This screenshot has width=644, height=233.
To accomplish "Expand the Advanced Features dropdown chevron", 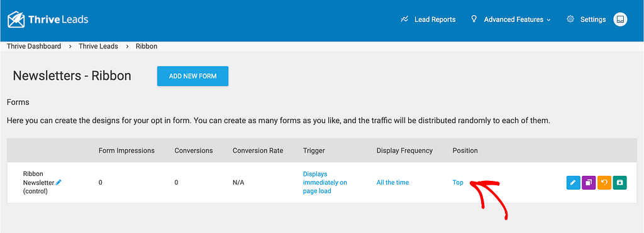I will pyautogui.click(x=548, y=19).
